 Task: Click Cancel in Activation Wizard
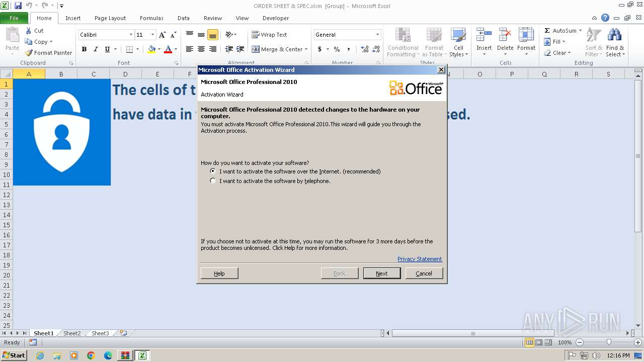click(x=424, y=274)
